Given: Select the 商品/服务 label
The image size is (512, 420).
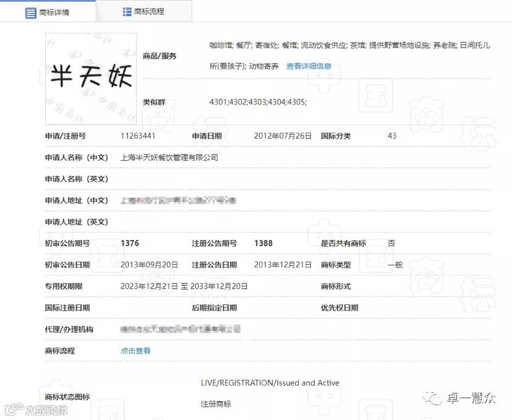Looking at the screenshot, I should (x=160, y=56).
